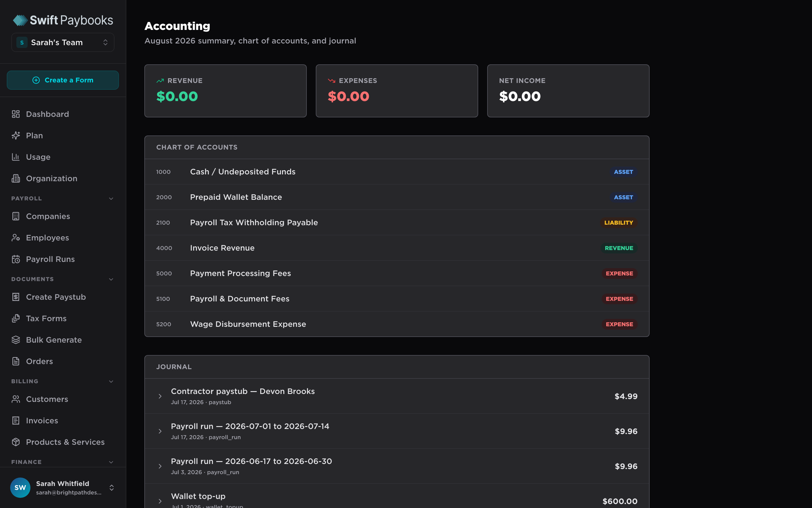Collapse the PAYROLL sidebar section

point(111,199)
